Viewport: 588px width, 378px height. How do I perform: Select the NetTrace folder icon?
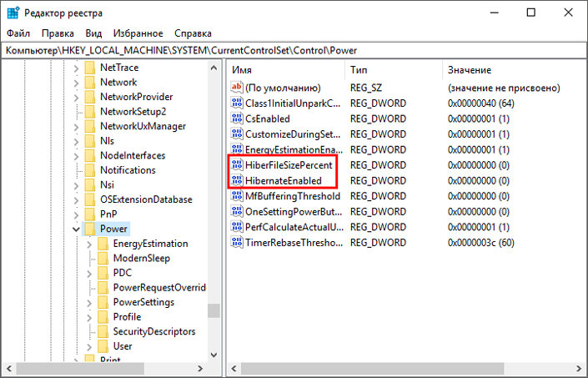pyautogui.click(x=90, y=68)
